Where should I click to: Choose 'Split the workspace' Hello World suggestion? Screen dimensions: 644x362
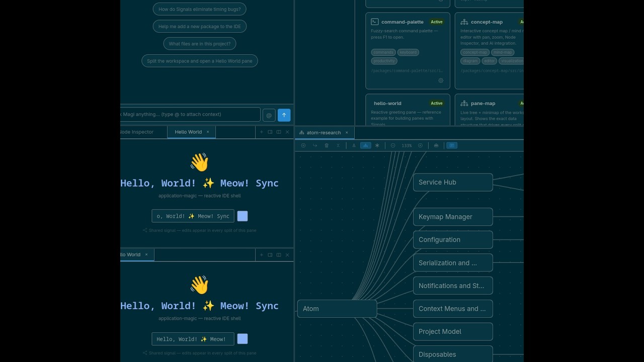pos(200,61)
